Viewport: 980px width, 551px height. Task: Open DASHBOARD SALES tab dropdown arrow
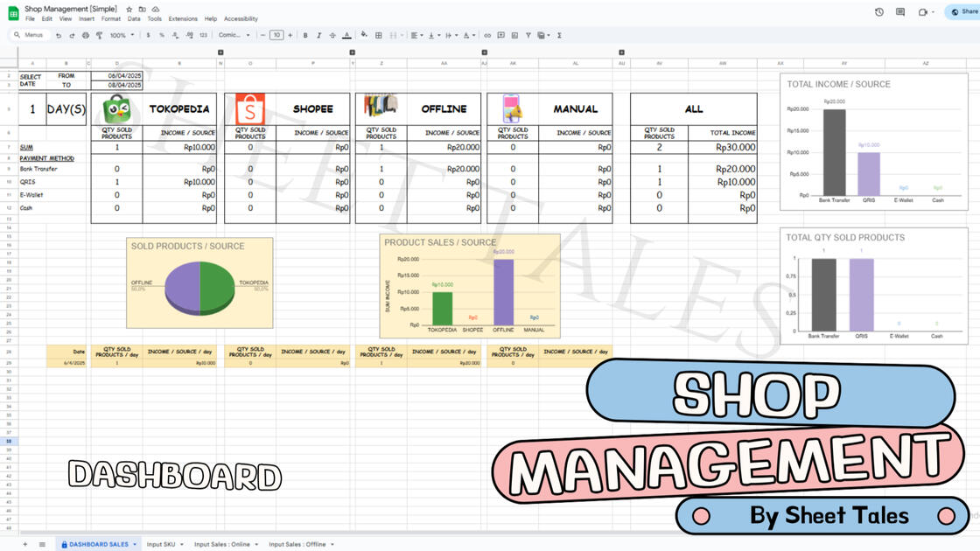pyautogui.click(x=135, y=545)
